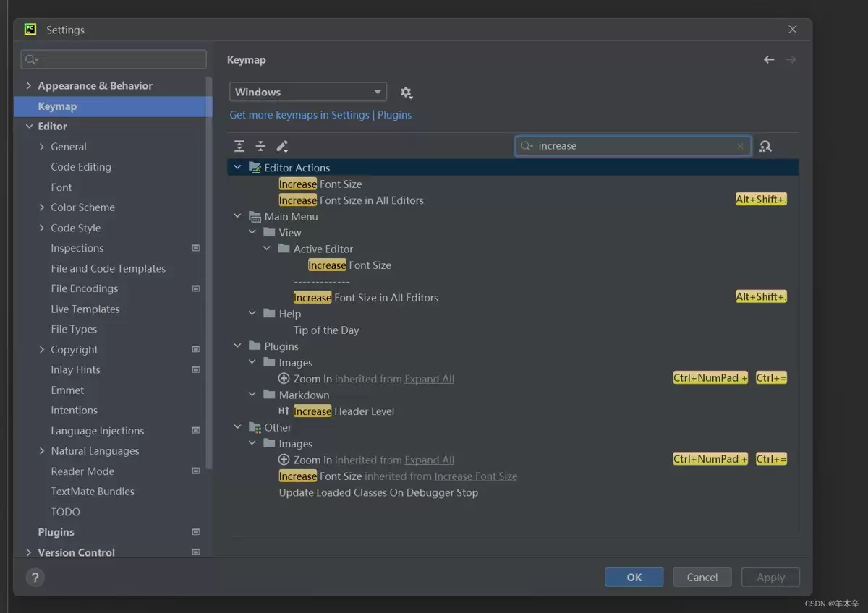Open Code Editing settings page
Screen dimensions: 868x613
tap(81, 167)
